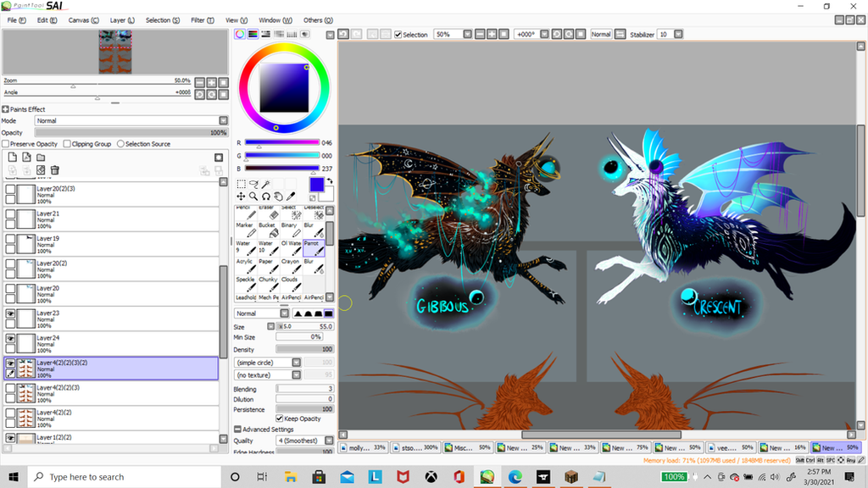Show Layer21 by clicking its visibility box
This screenshot has height=488, width=868.
pyautogui.click(x=10, y=214)
